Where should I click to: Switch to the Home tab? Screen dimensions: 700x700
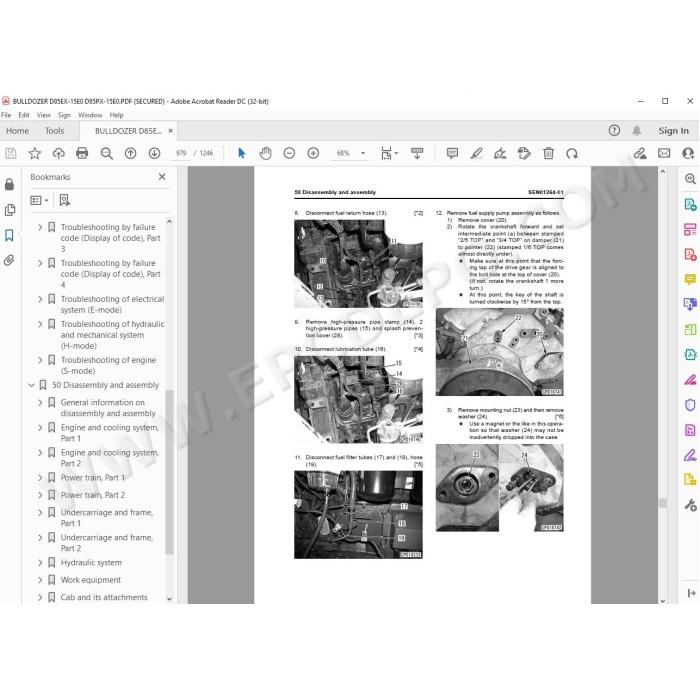[17, 131]
